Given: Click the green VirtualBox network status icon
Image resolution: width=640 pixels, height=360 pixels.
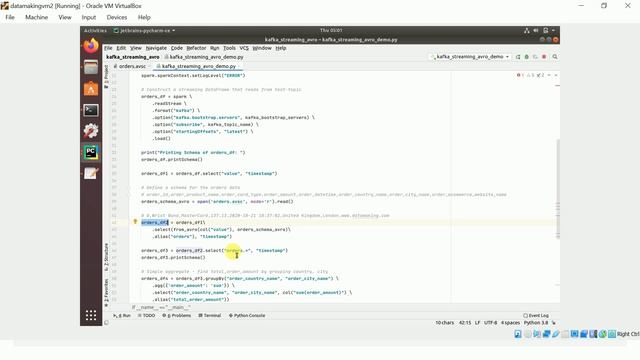Looking at the screenshot, I should (x=602, y=334).
